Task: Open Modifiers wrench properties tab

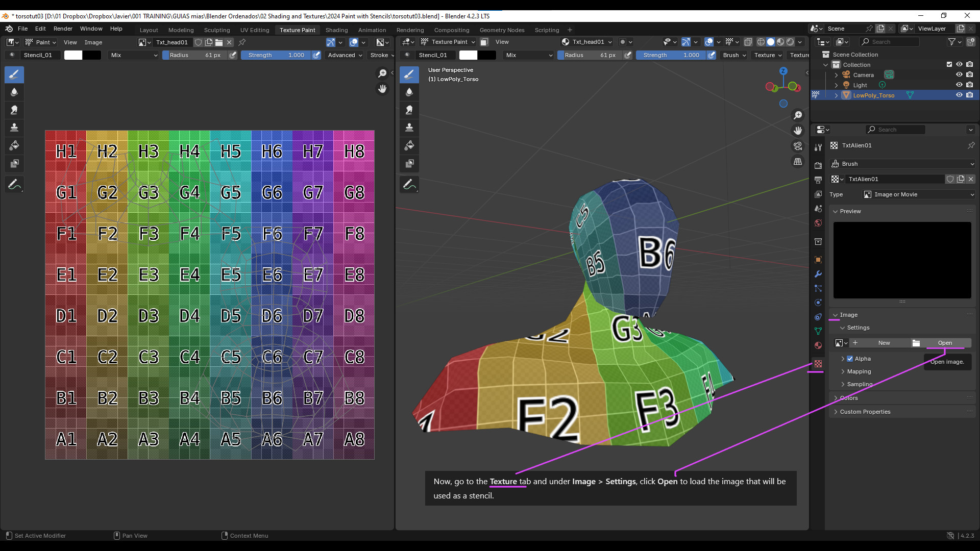Action: coord(818,274)
